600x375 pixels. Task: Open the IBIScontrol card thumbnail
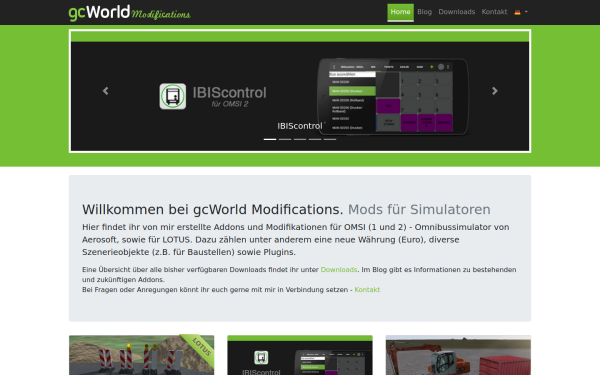300,355
